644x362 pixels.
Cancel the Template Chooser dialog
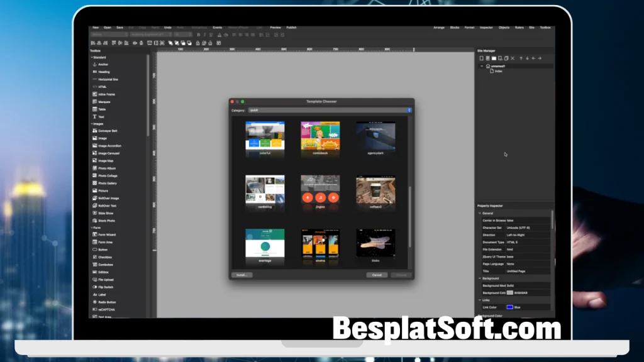point(375,275)
